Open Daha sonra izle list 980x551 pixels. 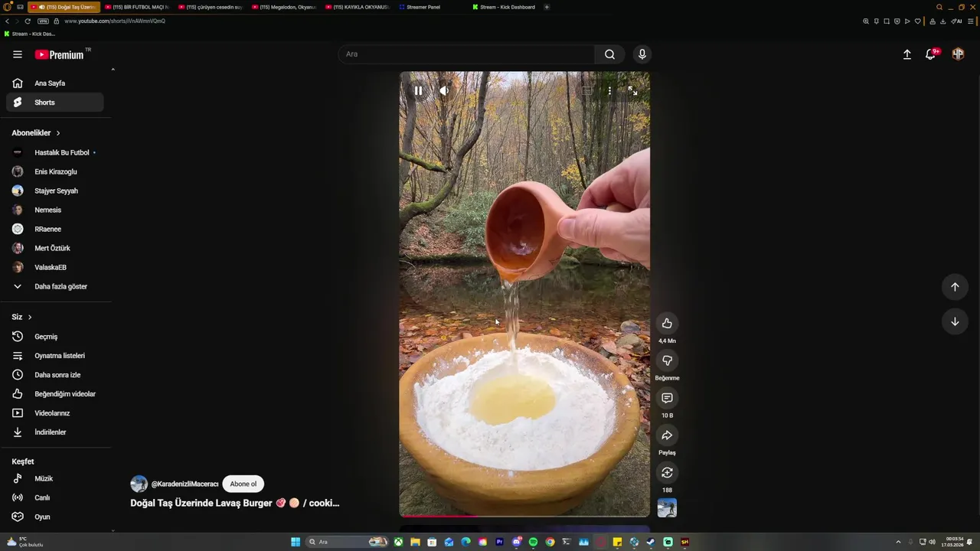coord(55,375)
